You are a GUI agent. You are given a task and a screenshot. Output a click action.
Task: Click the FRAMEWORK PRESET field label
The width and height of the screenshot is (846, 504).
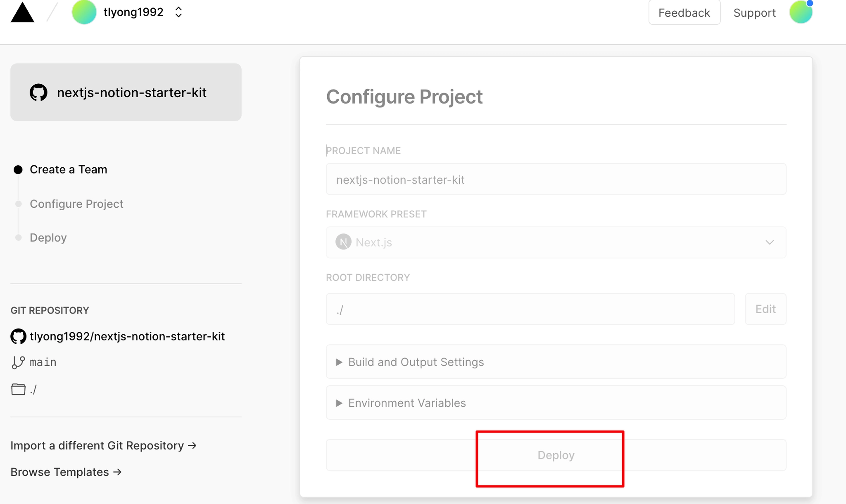pyautogui.click(x=376, y=214)
